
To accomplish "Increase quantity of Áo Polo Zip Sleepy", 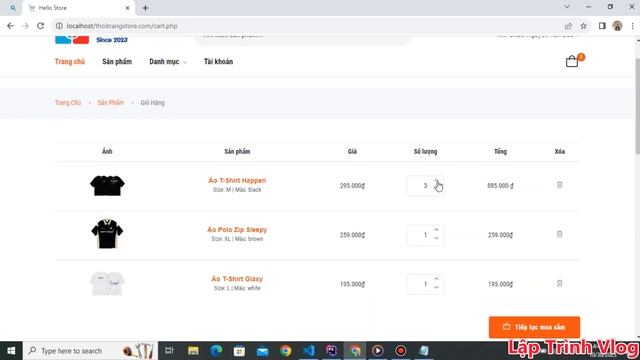I will point(436,230).
